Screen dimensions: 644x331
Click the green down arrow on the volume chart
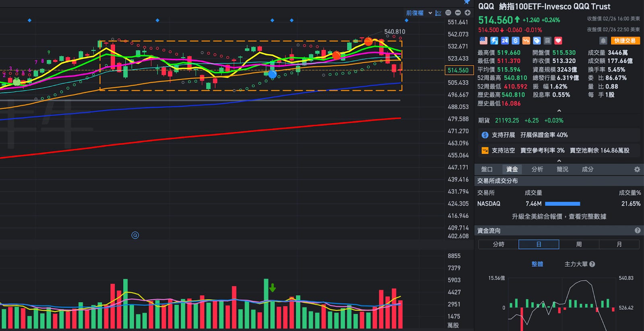[272, 288]
